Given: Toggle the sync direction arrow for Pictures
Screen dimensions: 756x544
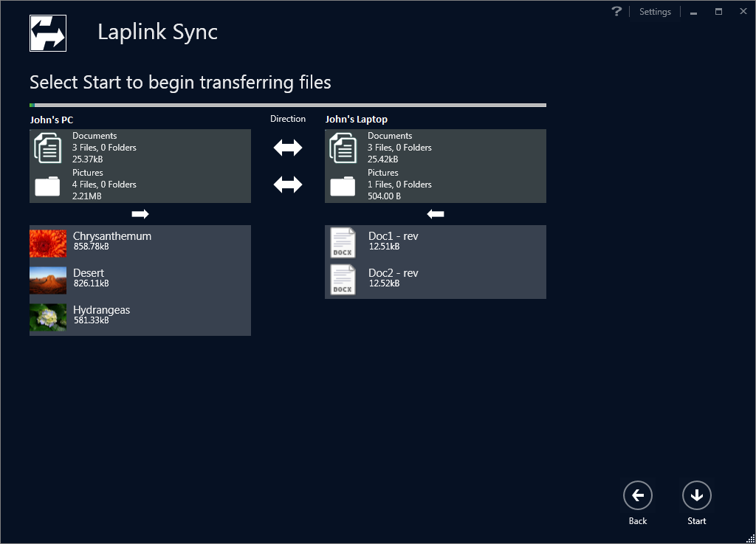Looking at the screenshot, I should coord(288,184).
